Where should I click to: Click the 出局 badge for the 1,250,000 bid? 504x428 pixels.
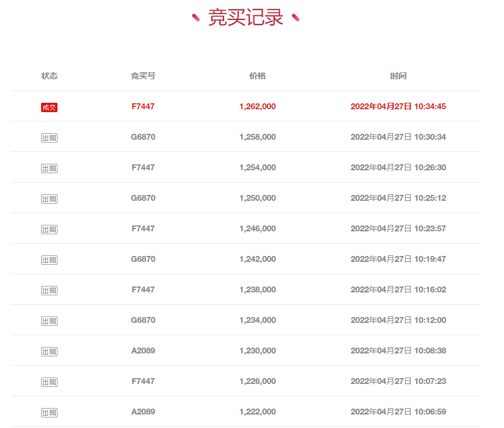[49, 199]
